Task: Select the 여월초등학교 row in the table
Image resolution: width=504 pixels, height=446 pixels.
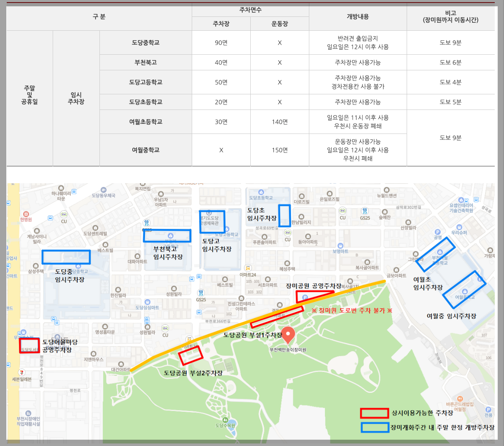Action: click(x=145, y=121)
